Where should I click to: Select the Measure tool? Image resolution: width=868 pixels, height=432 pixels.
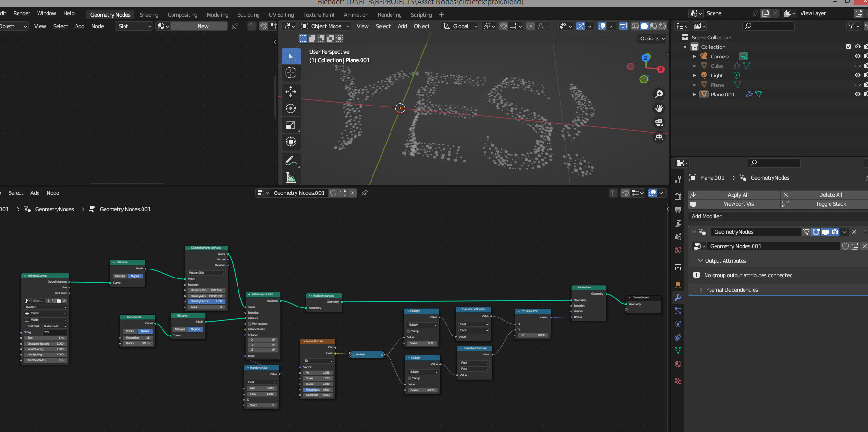[291, 178]
